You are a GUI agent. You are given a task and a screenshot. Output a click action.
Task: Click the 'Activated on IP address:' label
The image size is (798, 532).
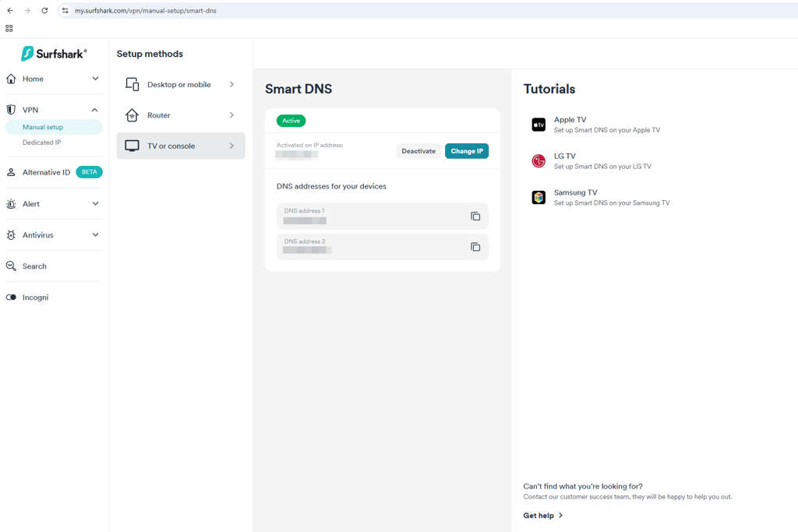310,145
